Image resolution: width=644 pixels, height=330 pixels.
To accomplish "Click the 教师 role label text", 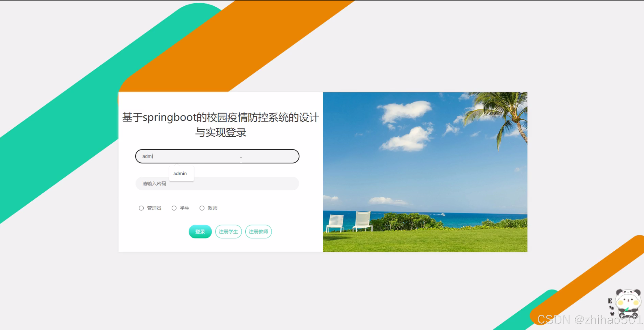I will [212, 208].
